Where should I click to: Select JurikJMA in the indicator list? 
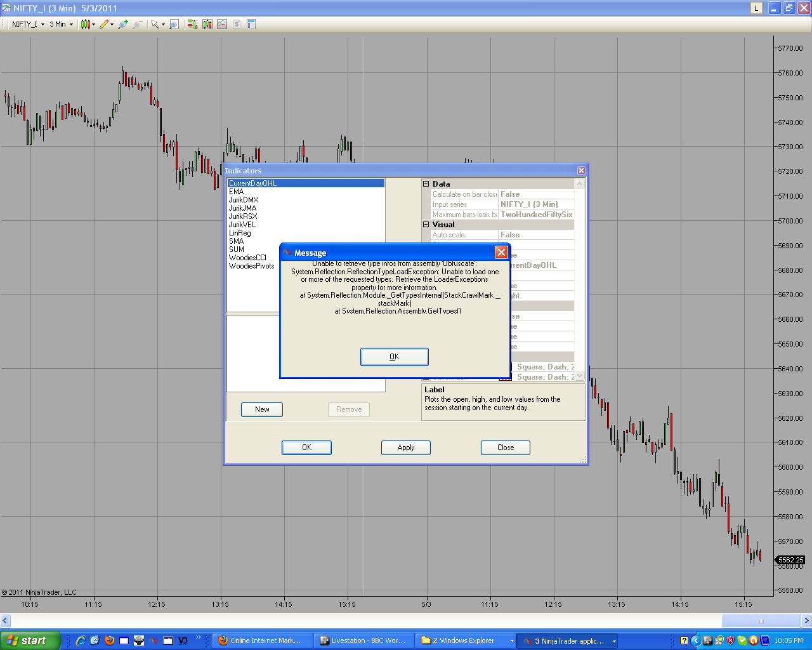(306, 208)
